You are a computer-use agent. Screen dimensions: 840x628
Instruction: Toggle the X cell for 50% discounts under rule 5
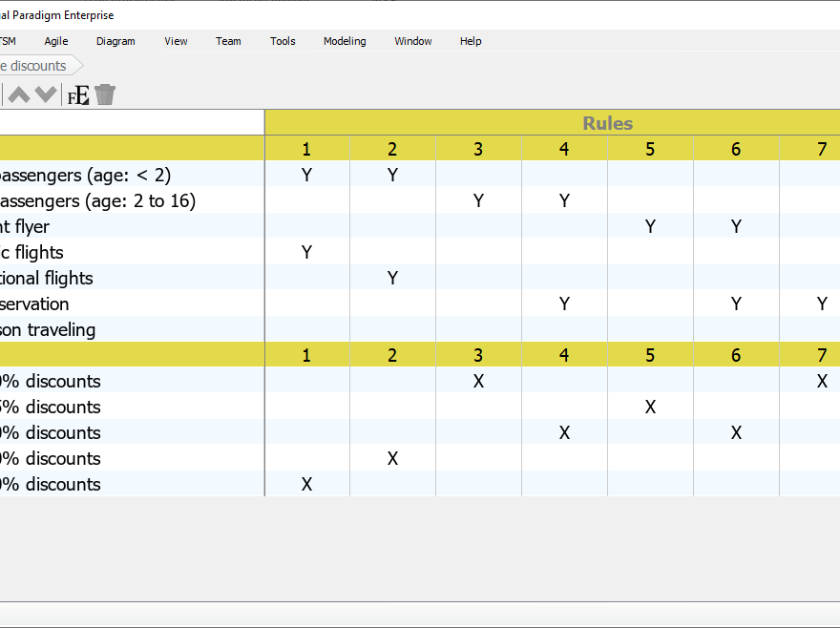pyautogui.click(x=650, y=407)
